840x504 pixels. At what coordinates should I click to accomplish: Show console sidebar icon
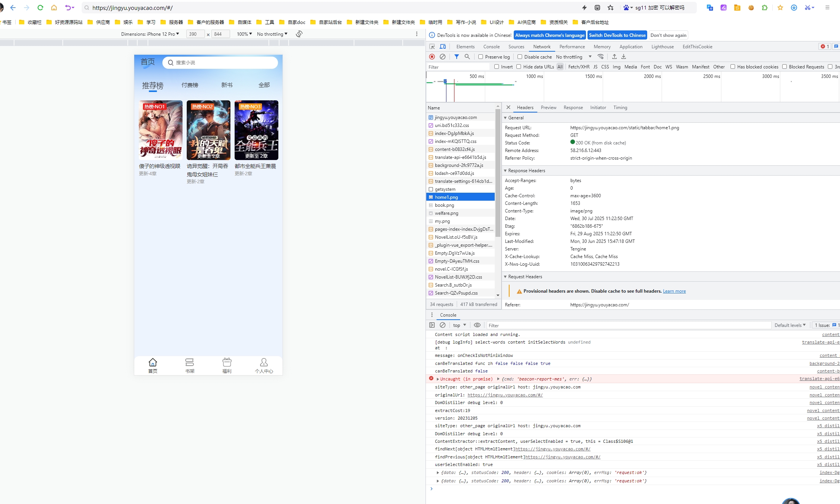pos(432,325)
